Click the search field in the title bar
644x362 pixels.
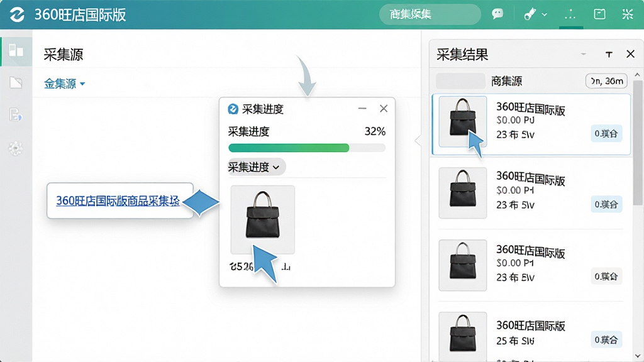pos(430,14)
